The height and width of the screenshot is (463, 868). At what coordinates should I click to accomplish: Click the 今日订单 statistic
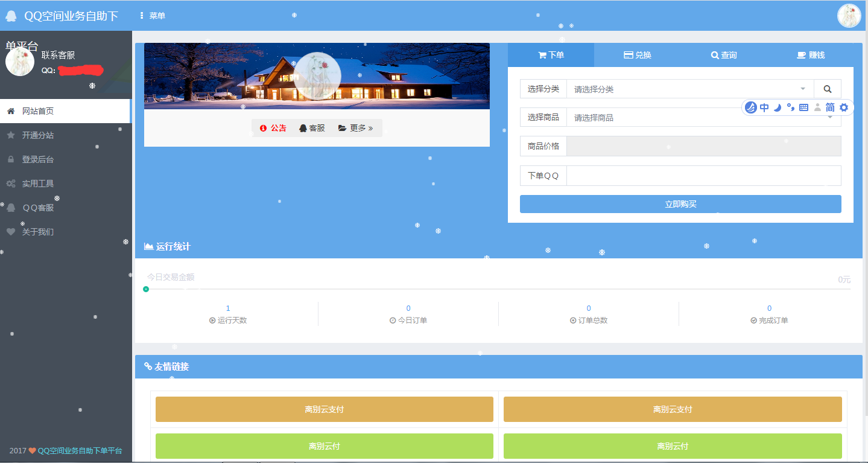coord(408,314)
